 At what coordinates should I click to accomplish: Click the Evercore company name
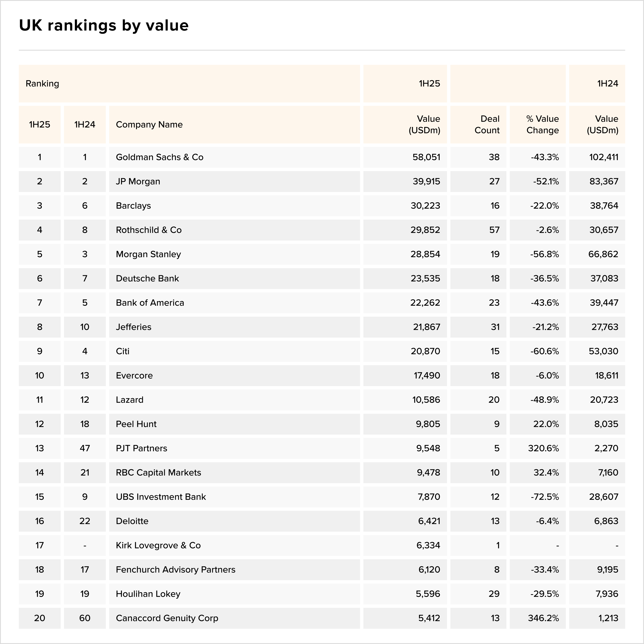coord(134,375)
